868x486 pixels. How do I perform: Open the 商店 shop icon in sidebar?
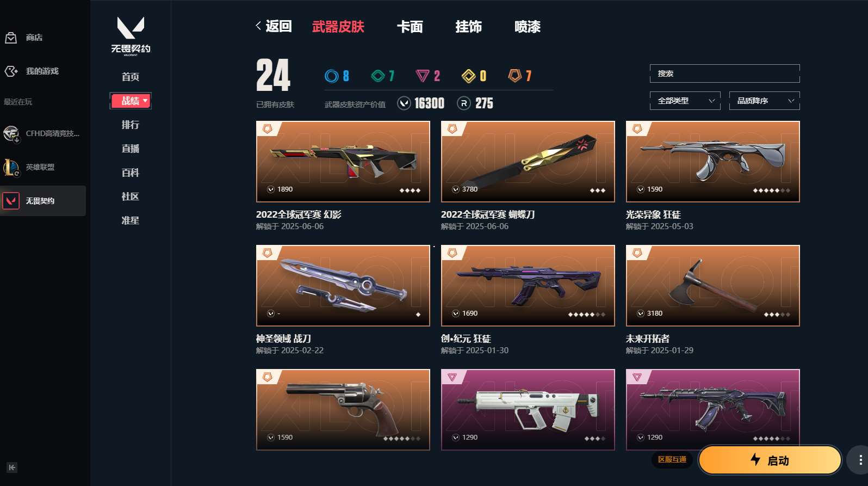(11, 38)
